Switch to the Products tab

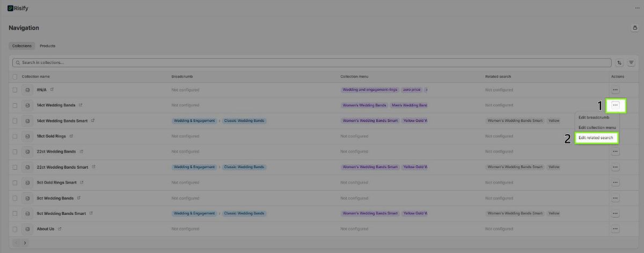click(47, 46)
